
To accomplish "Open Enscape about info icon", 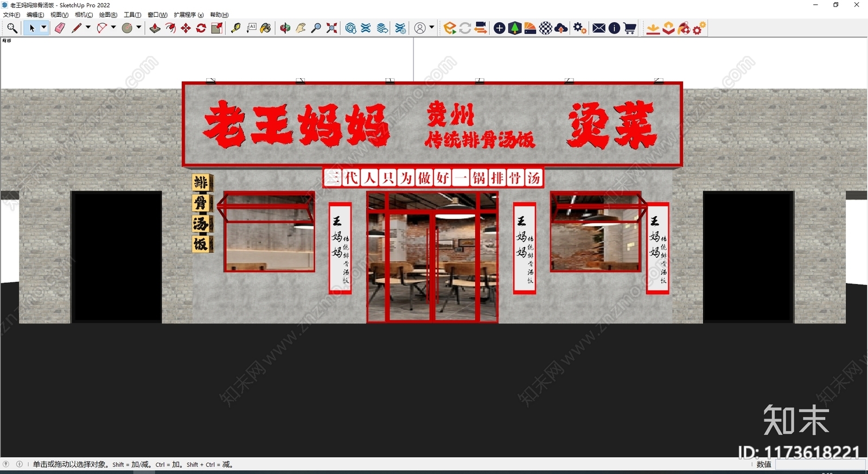I will click(614, 28).
